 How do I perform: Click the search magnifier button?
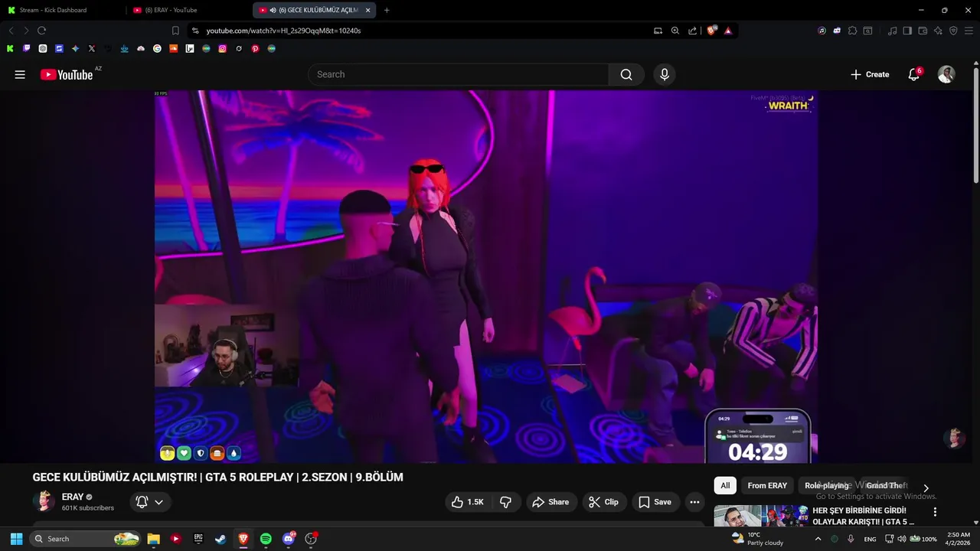point(626,74)
